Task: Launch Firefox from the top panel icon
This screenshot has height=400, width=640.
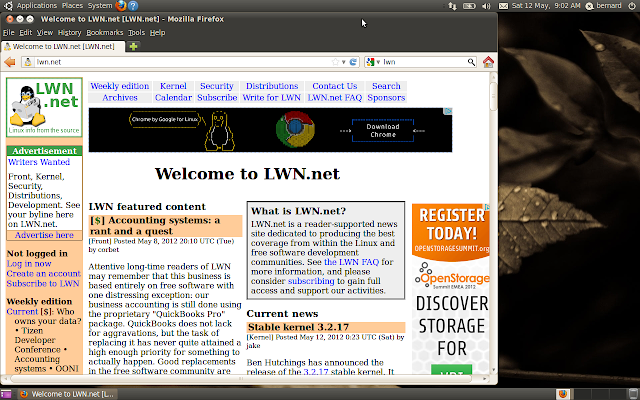Action: (x=121, y=6)
